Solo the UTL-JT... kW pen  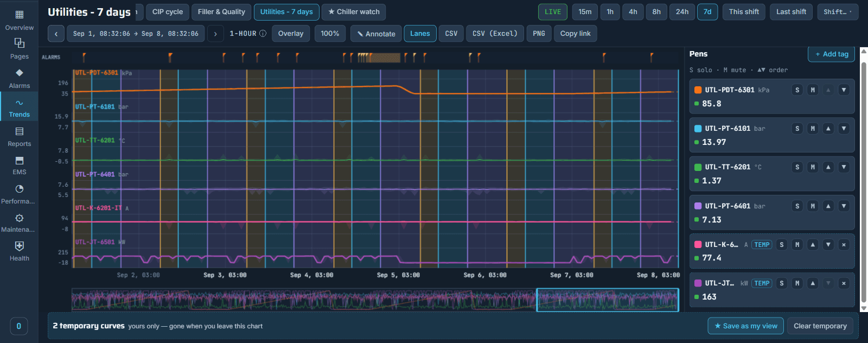pos(781,283)
